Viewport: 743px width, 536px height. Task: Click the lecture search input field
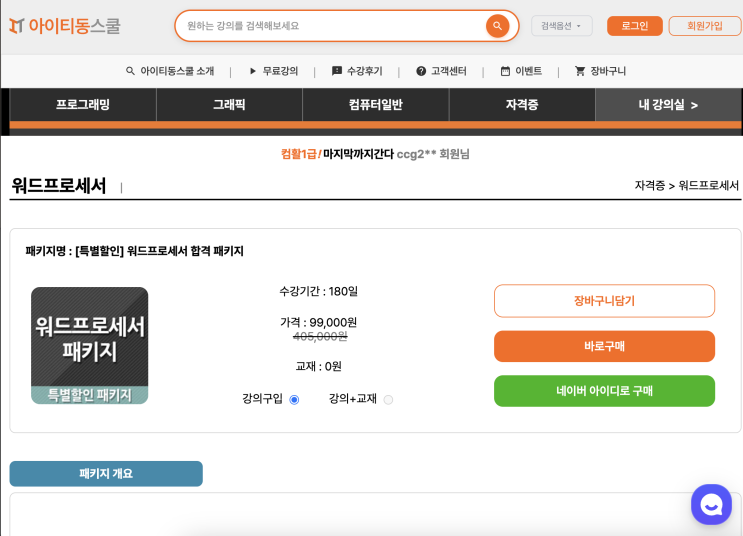click(x=332, y=26)
